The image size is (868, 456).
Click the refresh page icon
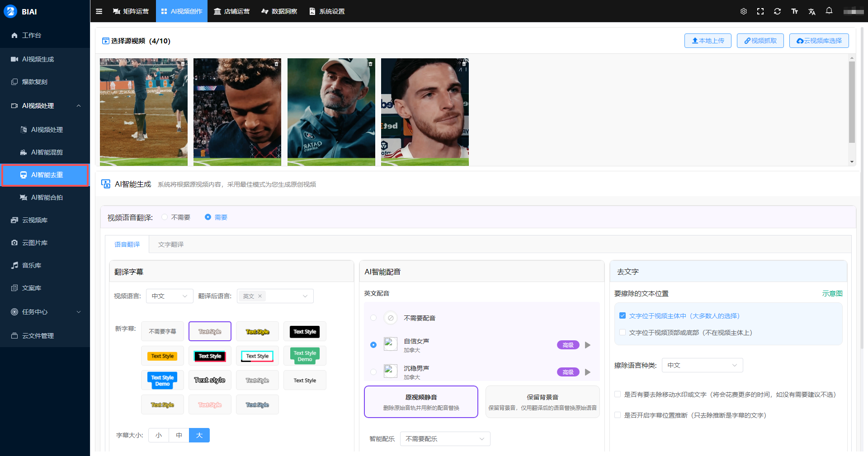click(x=778, y=11)
